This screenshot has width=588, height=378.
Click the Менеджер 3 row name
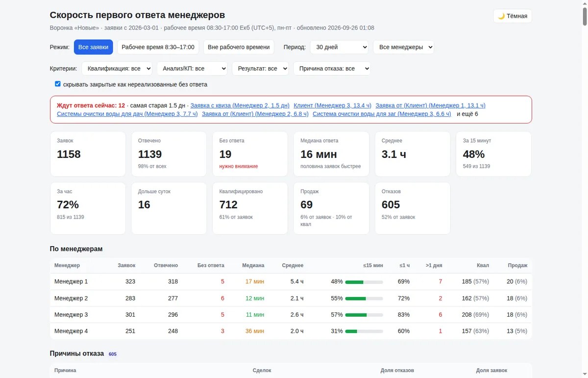tap(71, 315)
